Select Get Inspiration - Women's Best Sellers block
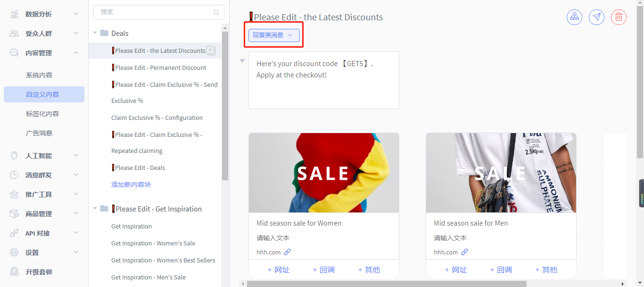 pos(163,260)
